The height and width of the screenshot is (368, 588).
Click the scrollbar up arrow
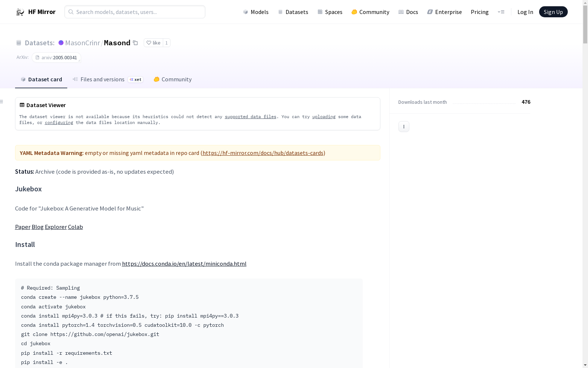pos(585,3)
